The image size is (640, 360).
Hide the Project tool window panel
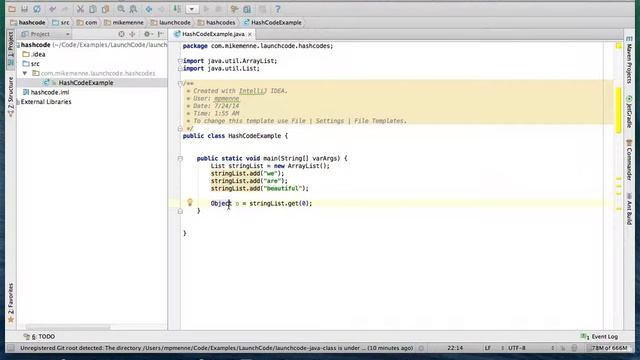[x=161, y=34]
